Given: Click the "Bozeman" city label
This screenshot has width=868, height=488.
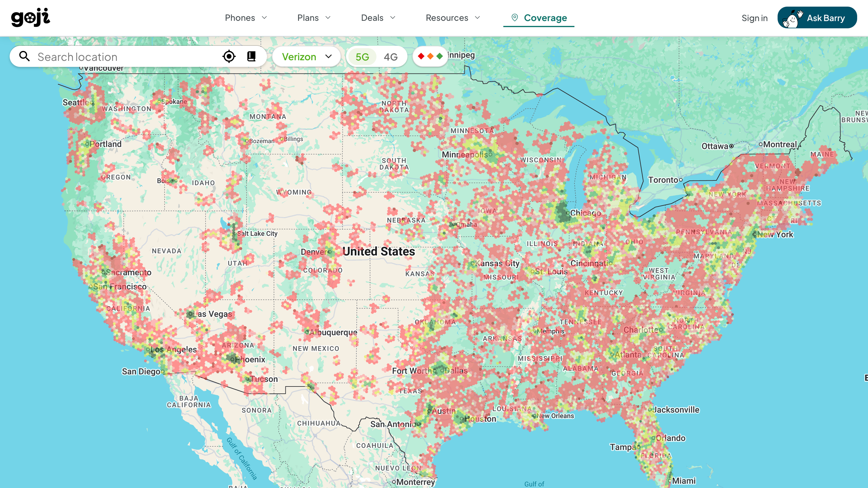Looking at the screenshot, I should (262, 141).
